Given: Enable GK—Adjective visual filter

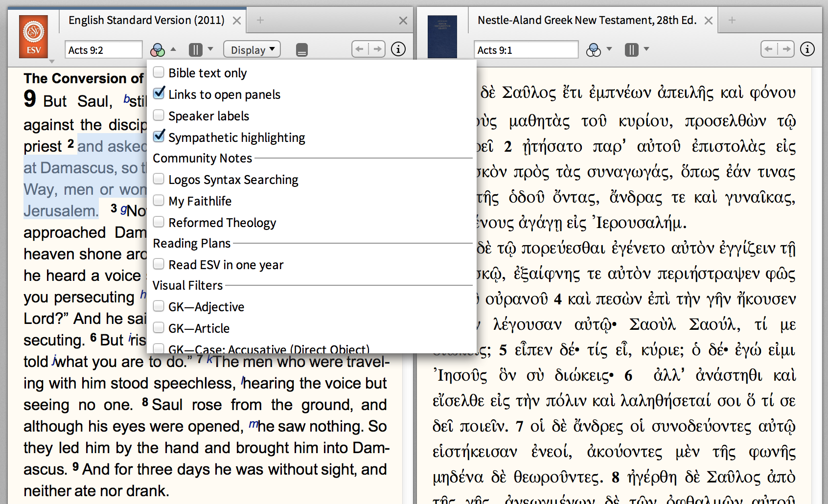Looking at the screenshot, I should [x=159, y=306].
